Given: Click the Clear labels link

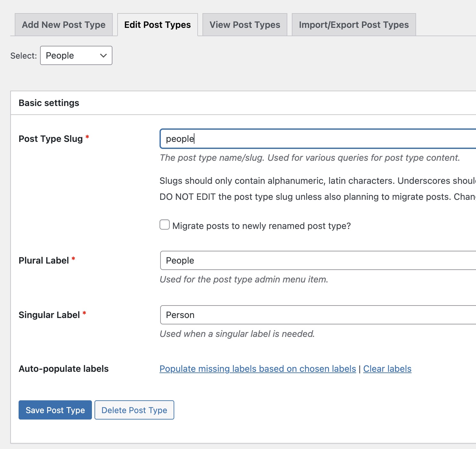Looking at the screenshot, I should pos(387,369).
